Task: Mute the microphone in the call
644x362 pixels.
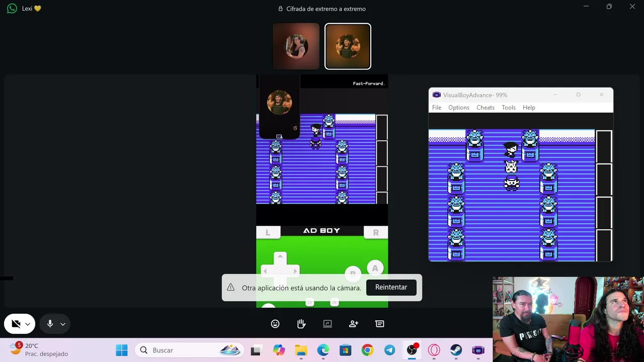Action: pyautogui.click(x=50, y=324)
